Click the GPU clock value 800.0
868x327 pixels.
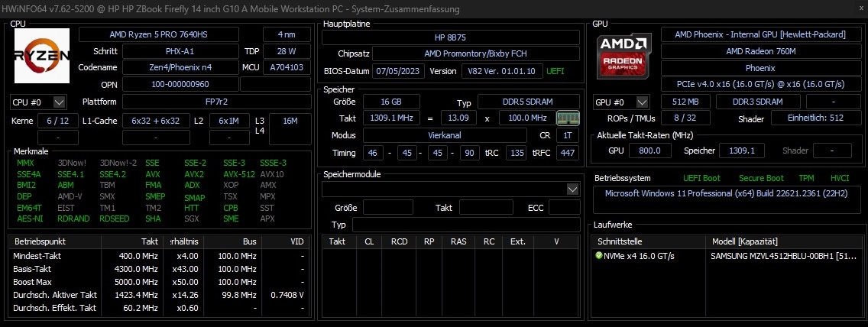pos(650,151)
